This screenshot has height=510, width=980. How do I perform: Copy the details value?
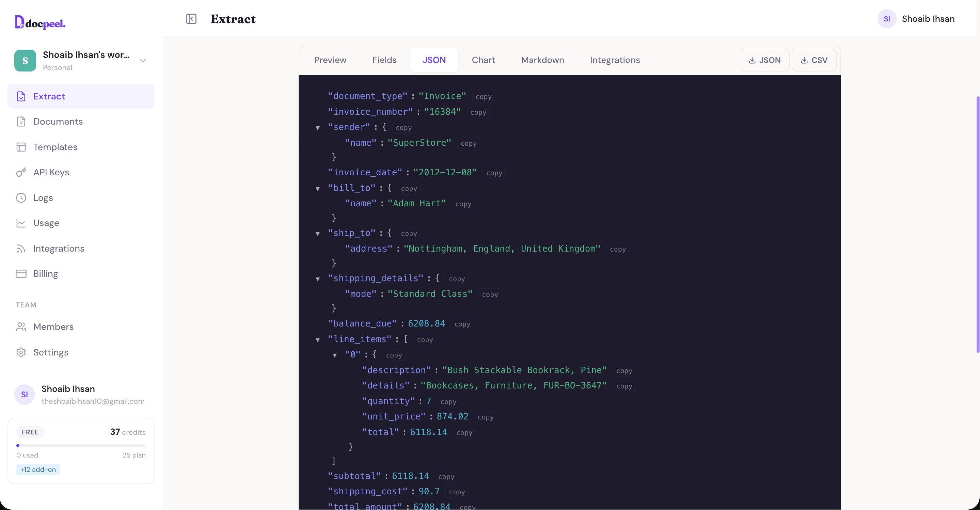tap(624, 386)
